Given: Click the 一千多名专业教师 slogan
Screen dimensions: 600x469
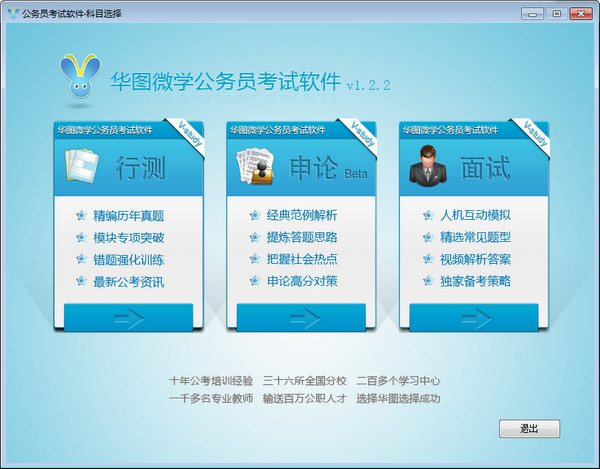Looking at the screenshot, I should [x=211, y=399].
